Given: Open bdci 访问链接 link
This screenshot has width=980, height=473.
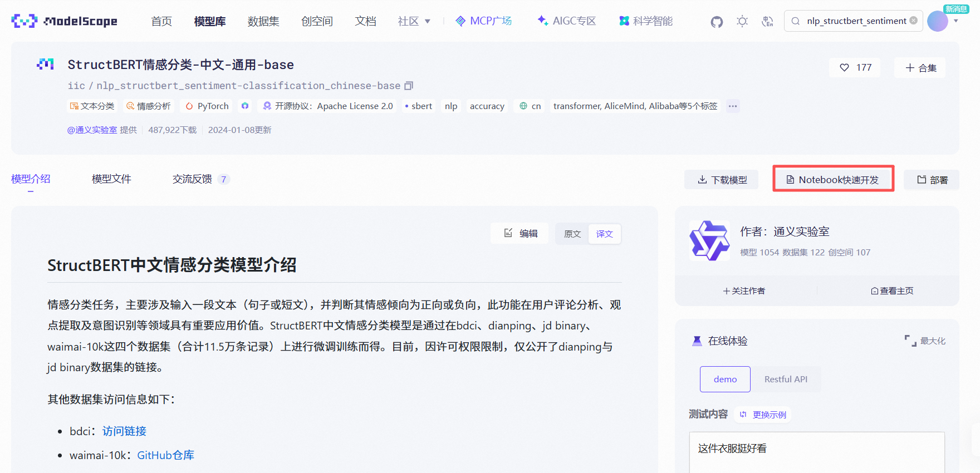Looking at the screenshot, I should (x=124, y=431).
